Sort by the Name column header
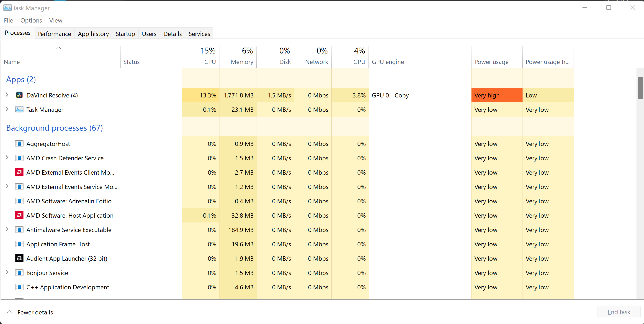644x324 pixels. click(60, 56)
